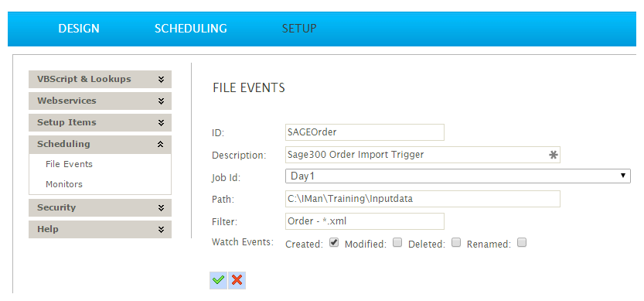Collapse Scheduling section chevron icon
644x301 pixels.
[x=161, y=145]
